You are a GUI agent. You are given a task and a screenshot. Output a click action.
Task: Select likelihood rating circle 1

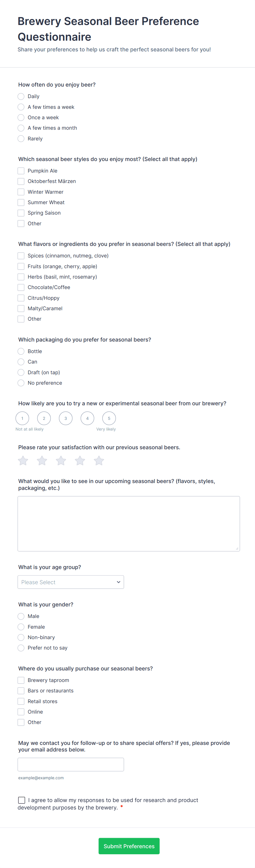click(22, 418)
